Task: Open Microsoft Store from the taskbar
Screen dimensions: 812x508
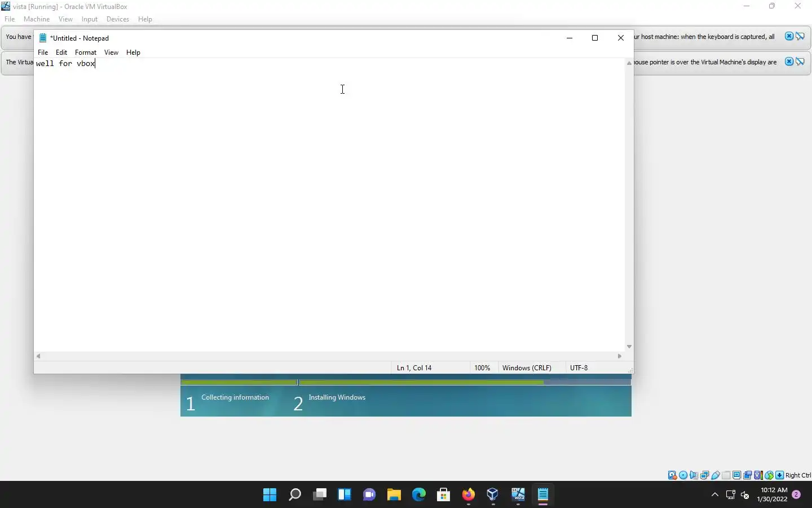Action: tap(443, 495)
